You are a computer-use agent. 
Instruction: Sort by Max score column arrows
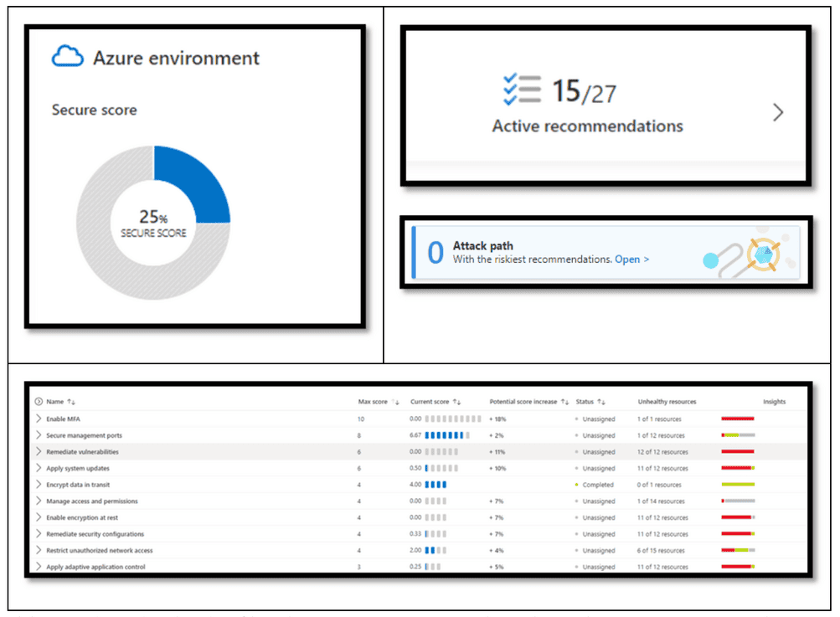(x=396, y=402)
